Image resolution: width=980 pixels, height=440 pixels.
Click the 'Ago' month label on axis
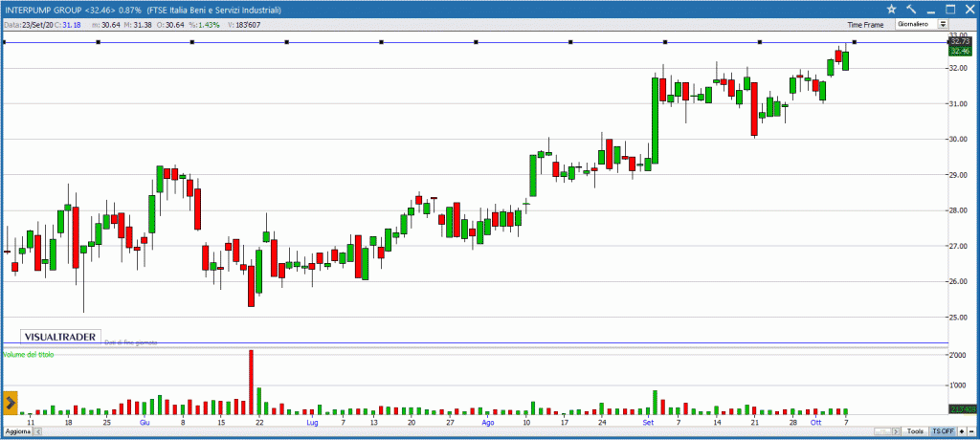pyautogui.click(x=487, y=423)
